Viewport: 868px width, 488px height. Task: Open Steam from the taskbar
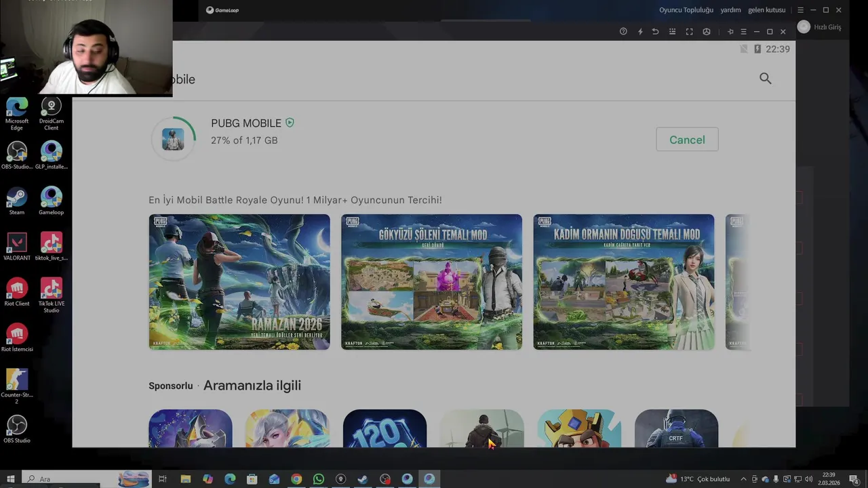[x=363, y=479]
